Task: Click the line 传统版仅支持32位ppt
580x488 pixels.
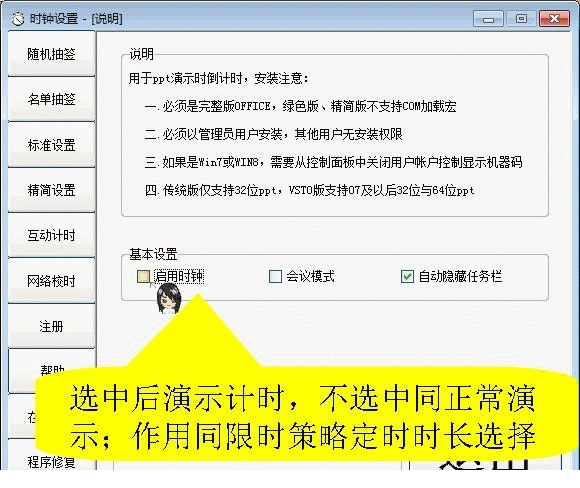Action: click(309, 191)
